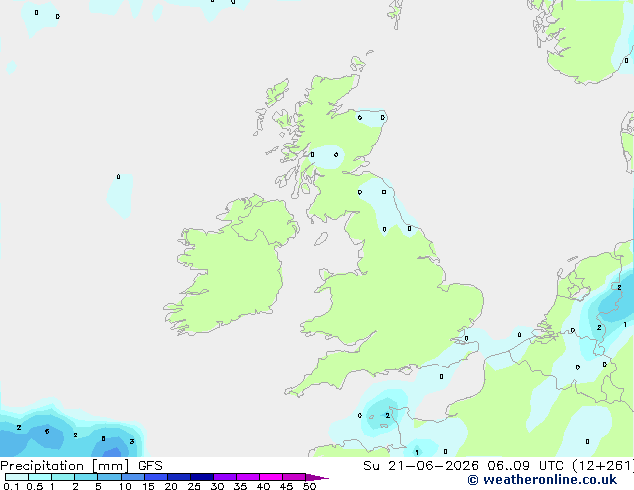The height and width of the screenshot is (490, 634).
Task: Select the 1–2 mm legend swatch
Action: tap(63, 477)
